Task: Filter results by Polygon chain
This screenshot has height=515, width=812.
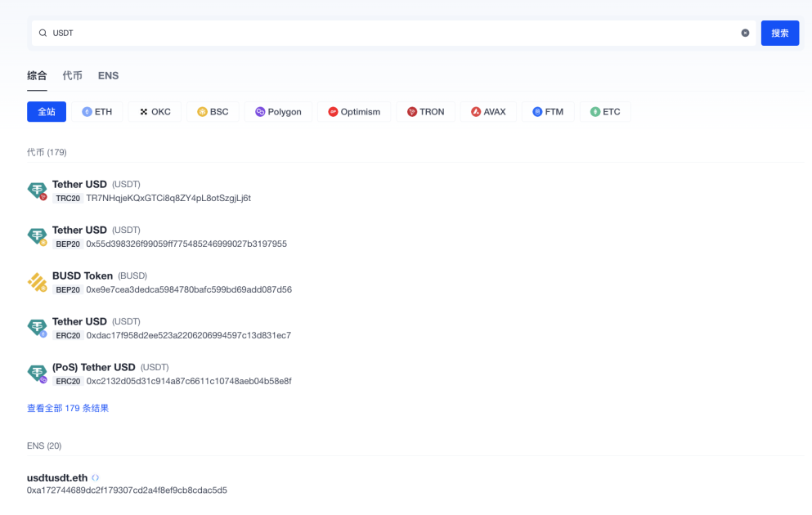Action: click(x=278, y=112)
